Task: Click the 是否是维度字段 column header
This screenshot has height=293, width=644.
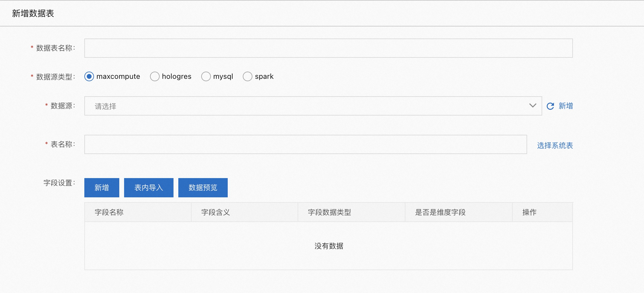Action: click(x=441, y=212)
